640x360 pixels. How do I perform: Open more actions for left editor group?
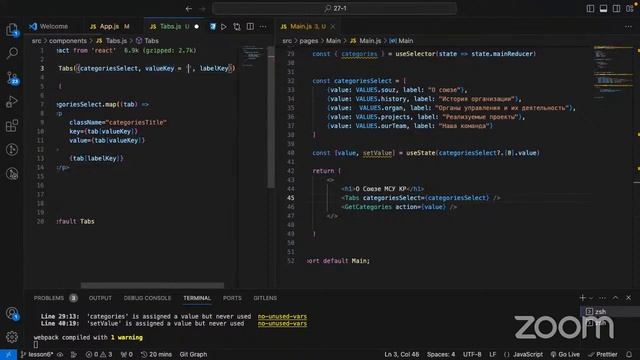tap(263, 27)
